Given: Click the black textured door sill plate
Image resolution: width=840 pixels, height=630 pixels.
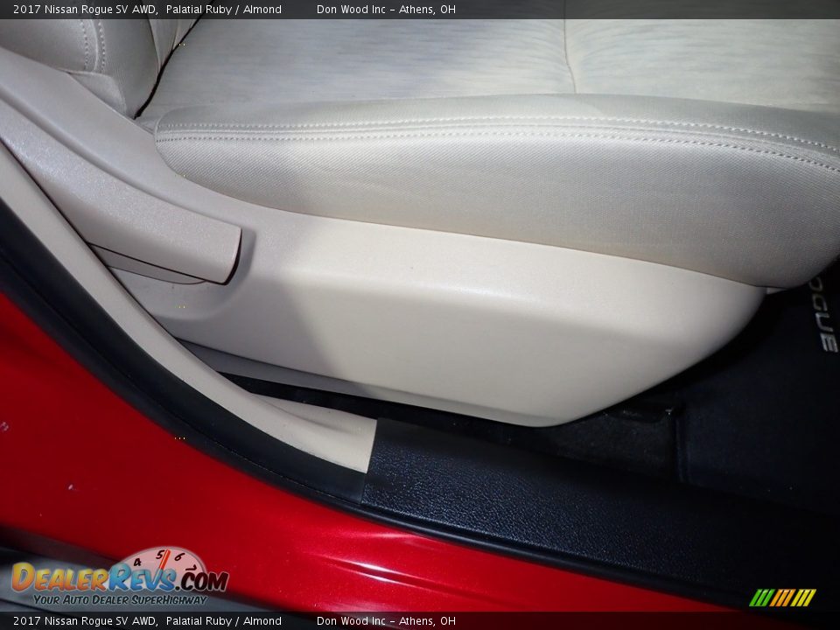Looking at the screenshot, I should pyautogui.click(x=560, y=507).
